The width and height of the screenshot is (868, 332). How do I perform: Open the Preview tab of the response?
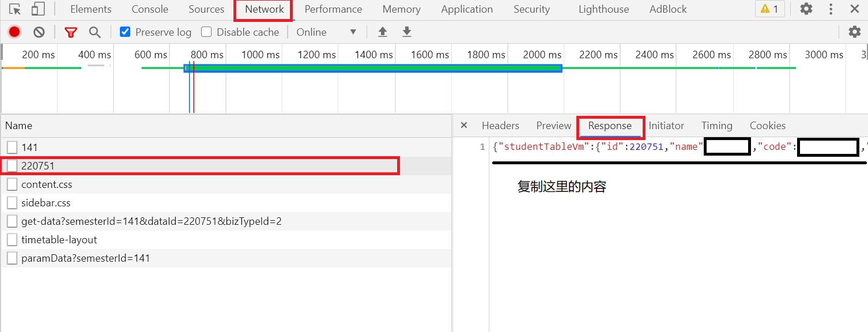click(553, 125)
